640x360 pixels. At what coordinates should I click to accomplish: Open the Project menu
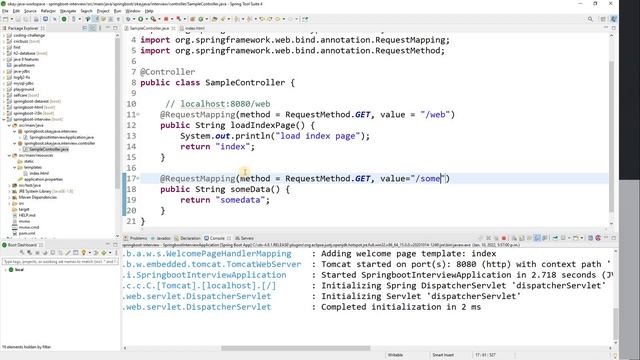point(103,11)
